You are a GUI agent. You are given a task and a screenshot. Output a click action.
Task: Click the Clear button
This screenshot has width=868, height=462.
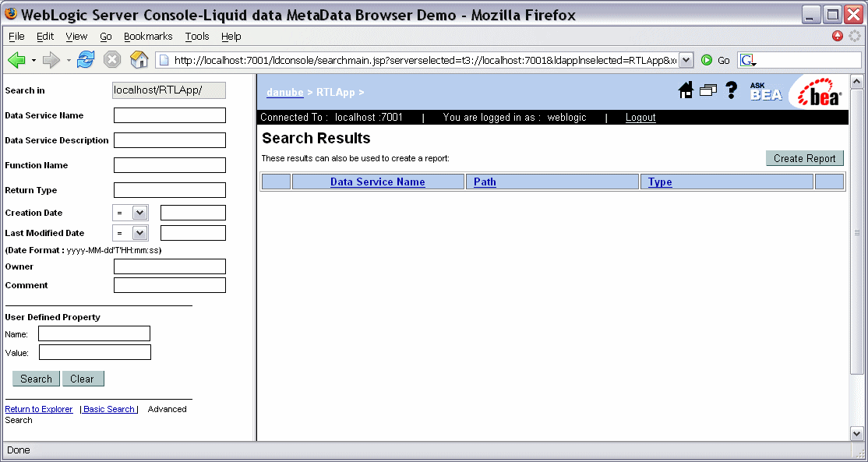(83, 379)
